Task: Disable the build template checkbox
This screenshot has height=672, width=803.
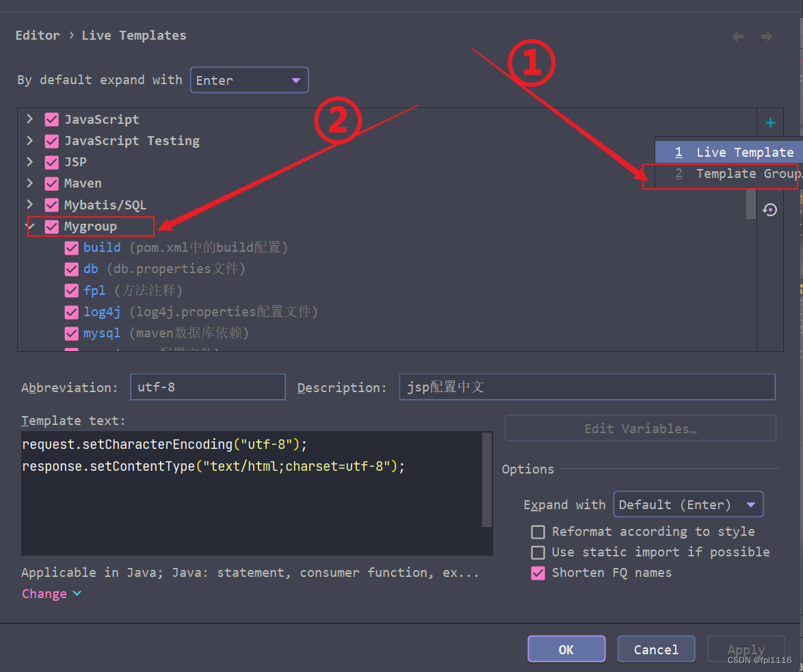Action: click(71, 248)
